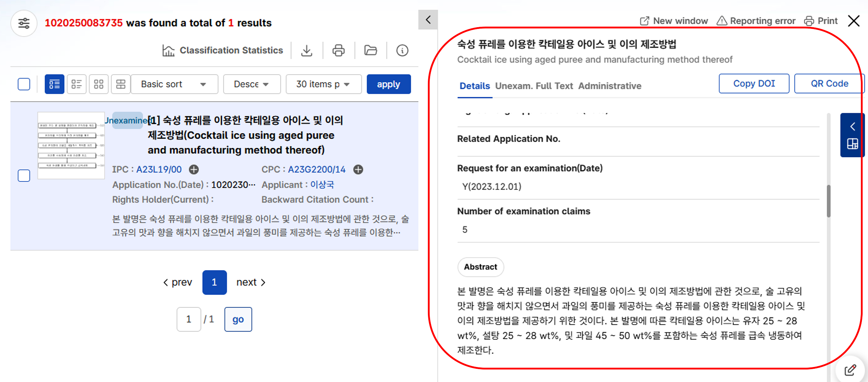Expand CPC codes with plus icon
868x382 pixels.
click(x=358, y=169)
